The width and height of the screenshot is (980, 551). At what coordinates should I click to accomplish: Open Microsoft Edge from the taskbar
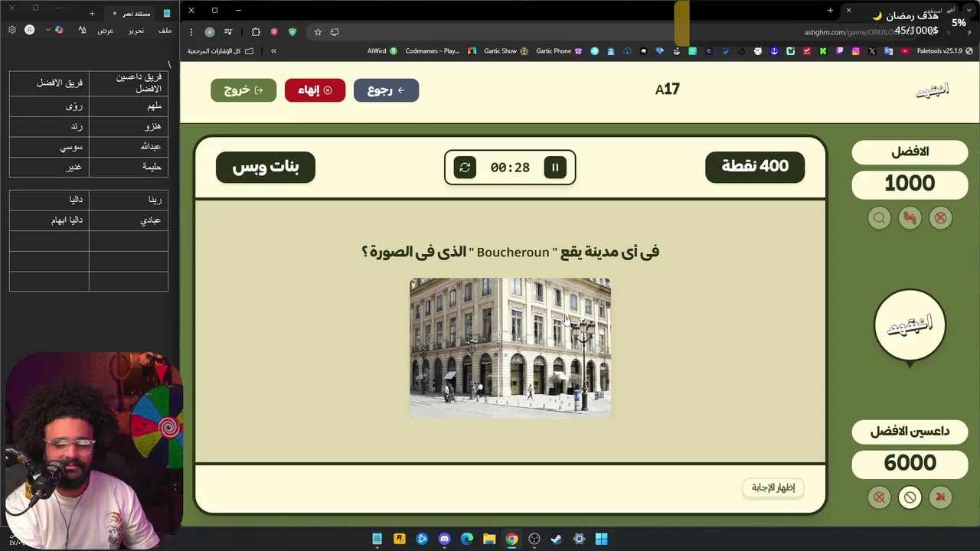pyautogui.click(x=467, y=539)
